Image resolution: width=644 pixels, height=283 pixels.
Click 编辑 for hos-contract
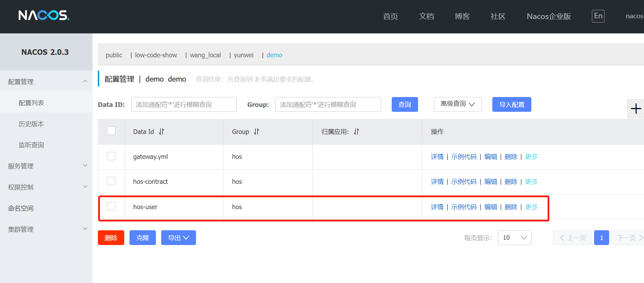click(491, 182)
